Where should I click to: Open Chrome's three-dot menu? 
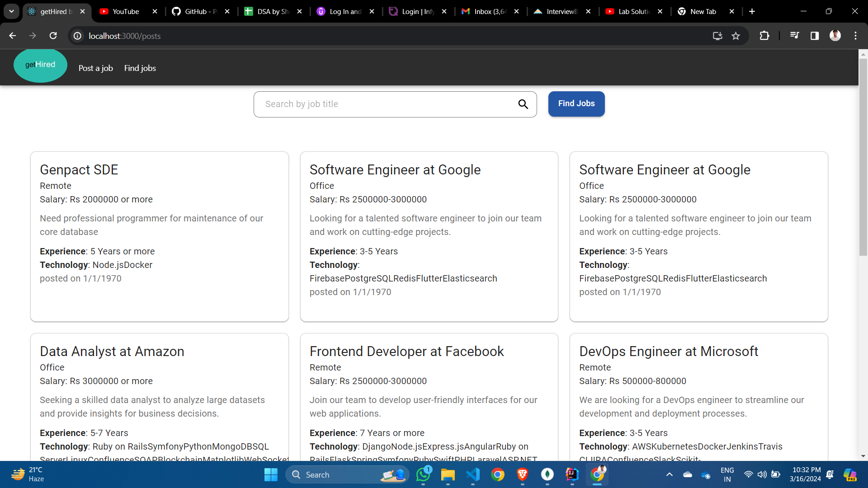click(855, 36)
